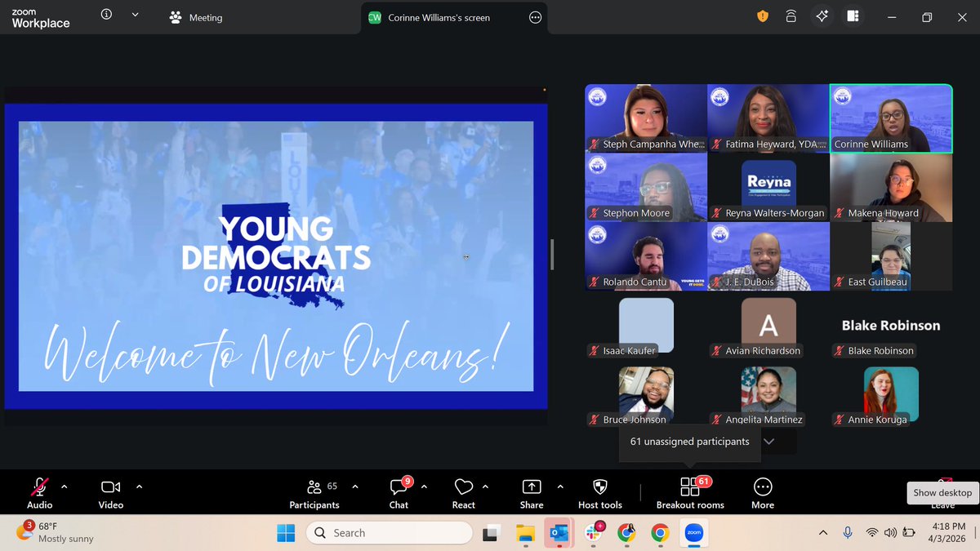Select Rolando Cantu video tile

[x=646, y=256]
